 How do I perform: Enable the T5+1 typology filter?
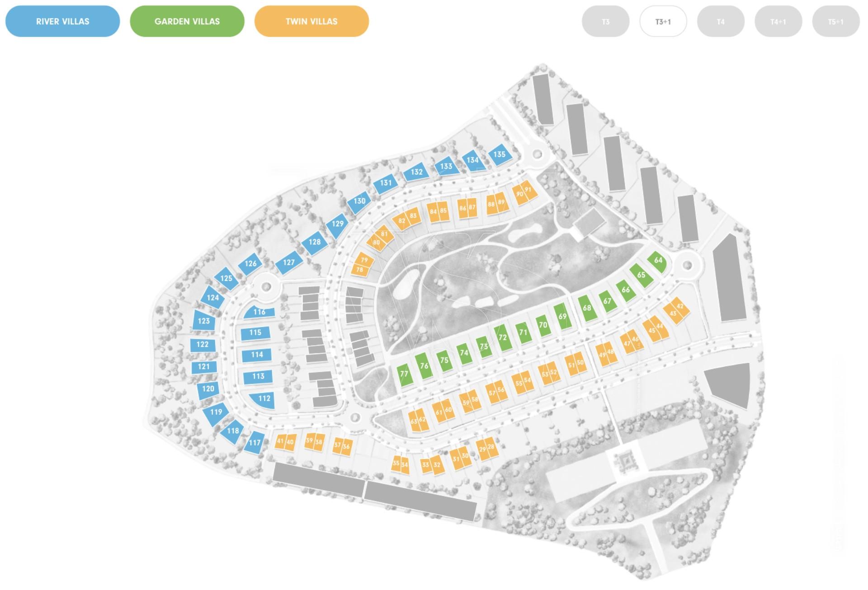tap(835, 22)
